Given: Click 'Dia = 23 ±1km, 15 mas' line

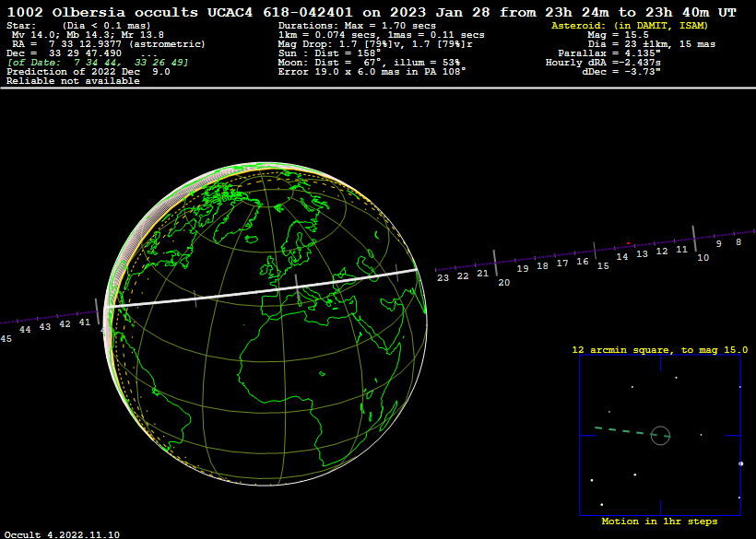Looking at the screenshot, I should pyautogui.click(x=652, y=44).
